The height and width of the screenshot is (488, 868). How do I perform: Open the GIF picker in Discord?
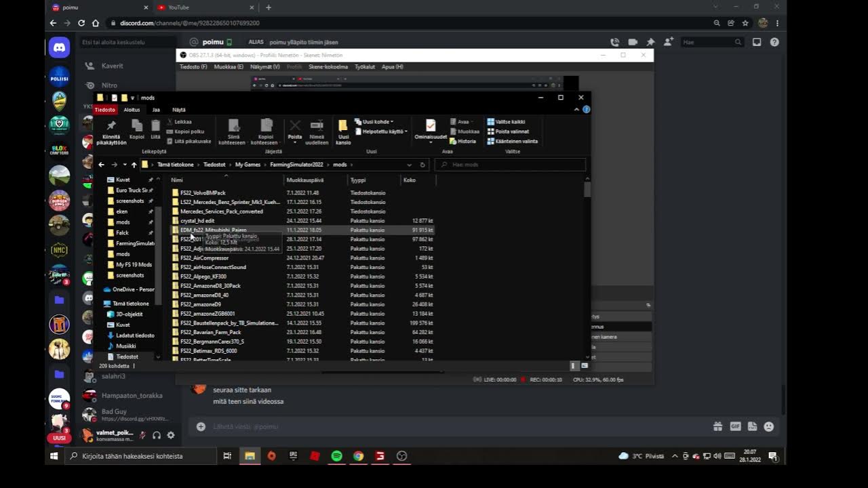[x=735, y=426]
